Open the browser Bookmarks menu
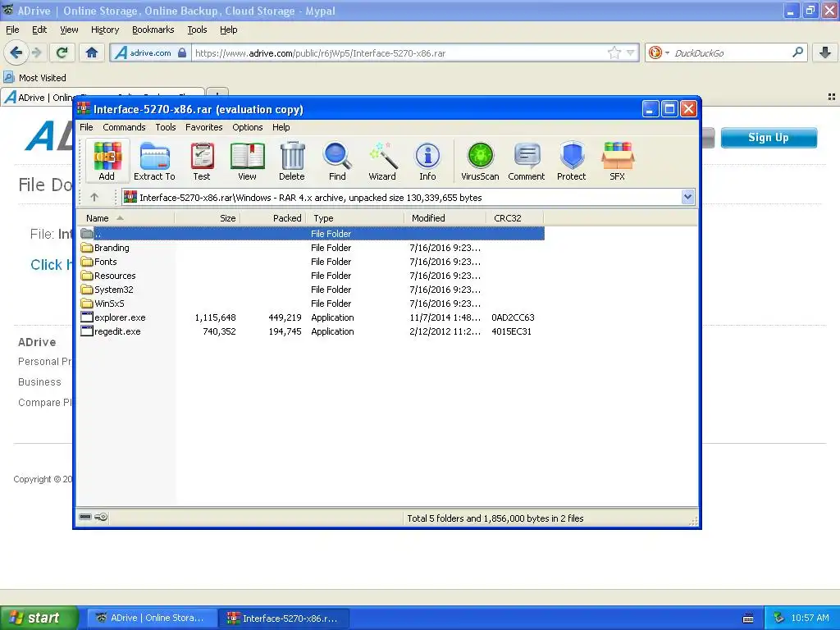Image resolution: width=840 pixels, height=630 pixels. pyautogui.click(x=153, y=30)
